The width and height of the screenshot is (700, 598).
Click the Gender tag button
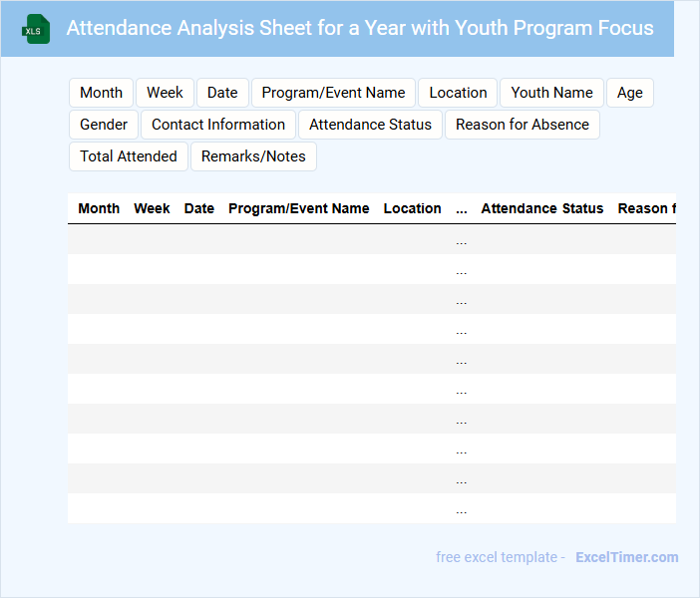click(x=104, y=125)
